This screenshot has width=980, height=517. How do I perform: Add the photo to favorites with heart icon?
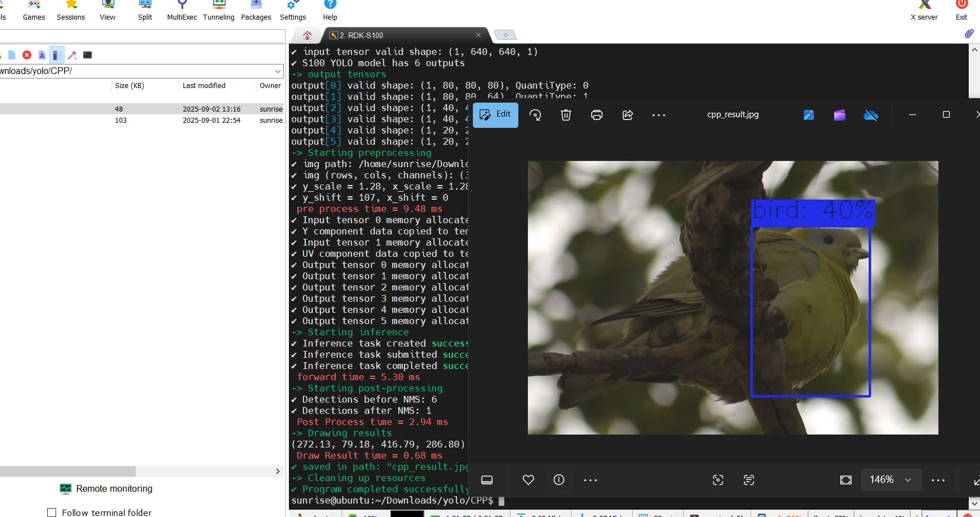coord(528,480)
